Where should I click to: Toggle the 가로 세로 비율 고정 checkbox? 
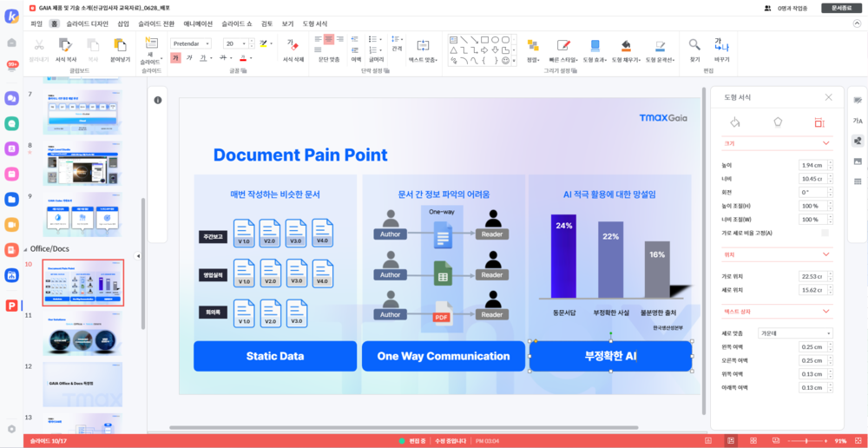(x=824, y=233)
